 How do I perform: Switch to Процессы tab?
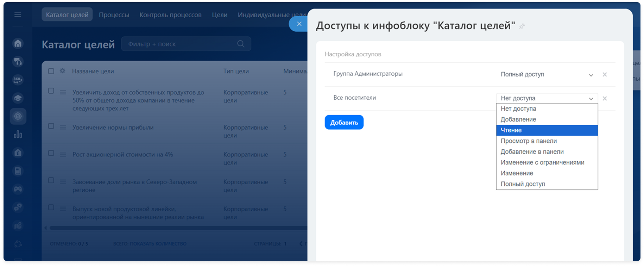pyautogui.click(x=114, y=15)
